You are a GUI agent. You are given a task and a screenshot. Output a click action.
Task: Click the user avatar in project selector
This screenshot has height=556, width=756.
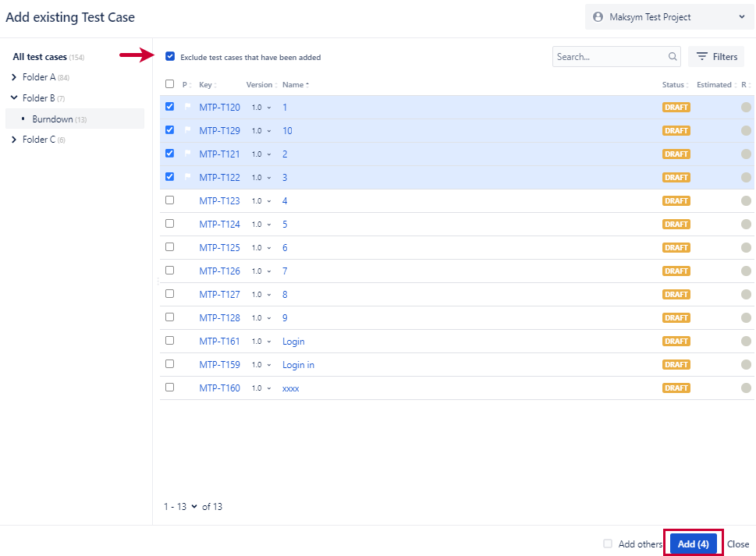[x=598, y=16]
